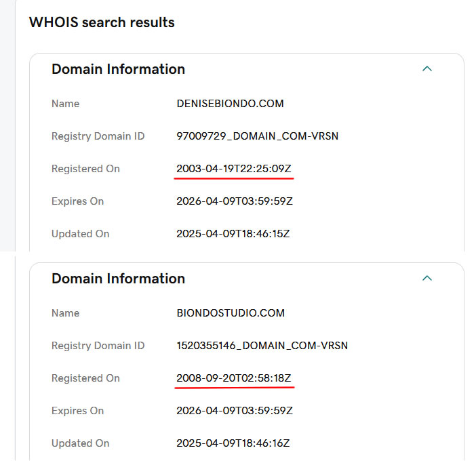Click the second Name field label
476x463 pixels.
pyautogui.click(x=65, y=313)
